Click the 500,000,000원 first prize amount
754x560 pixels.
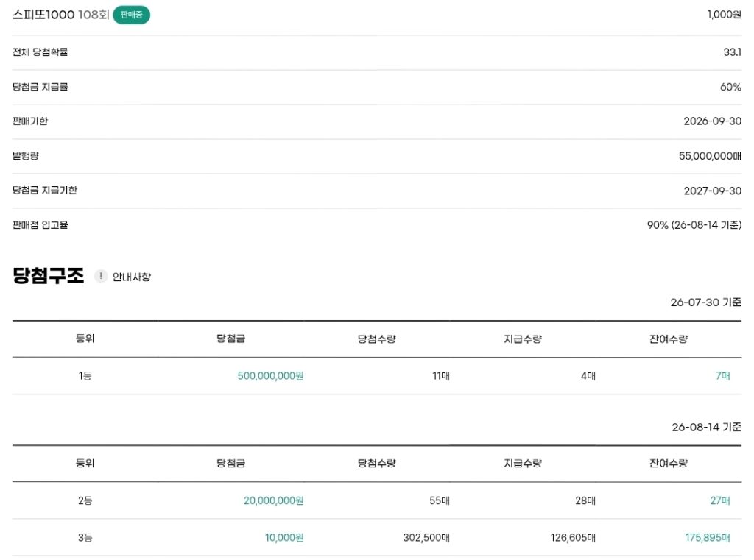point(270,376)
